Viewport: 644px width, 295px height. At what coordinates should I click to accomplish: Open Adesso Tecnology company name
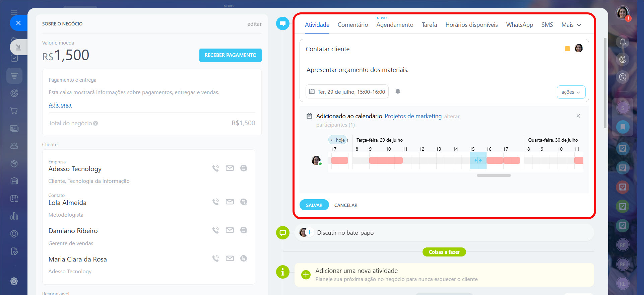point(75,169)
